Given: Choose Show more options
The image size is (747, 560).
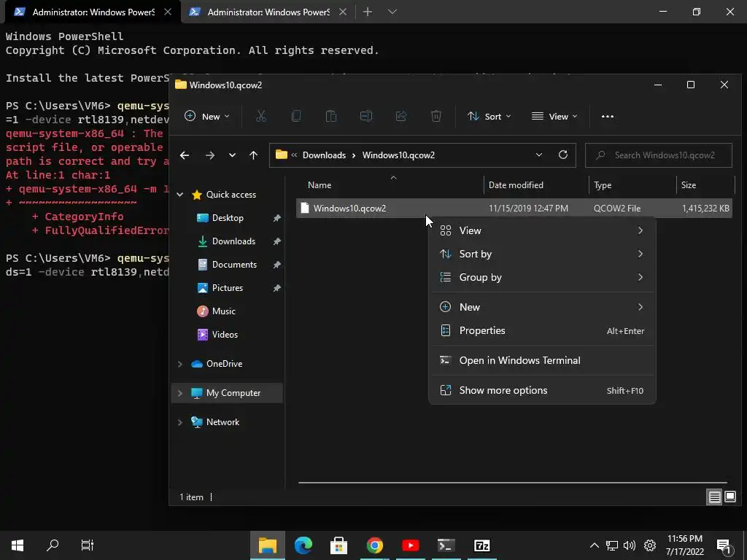Looking at the screenshot, I should point(542,391).
